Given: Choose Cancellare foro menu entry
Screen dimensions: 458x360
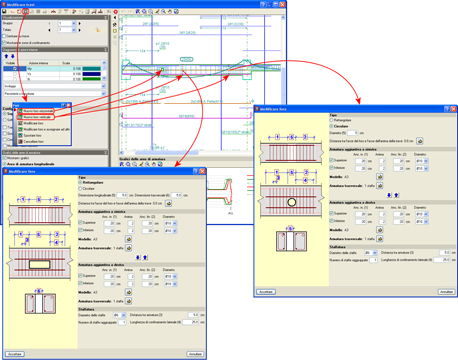Looking at the screenshot, I should click(x=33, y=141).
